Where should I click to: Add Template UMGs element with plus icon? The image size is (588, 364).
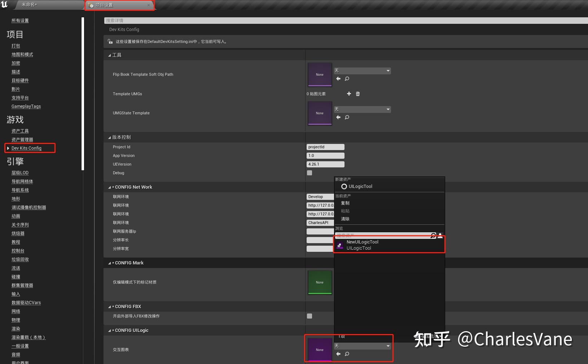point(348,94)
